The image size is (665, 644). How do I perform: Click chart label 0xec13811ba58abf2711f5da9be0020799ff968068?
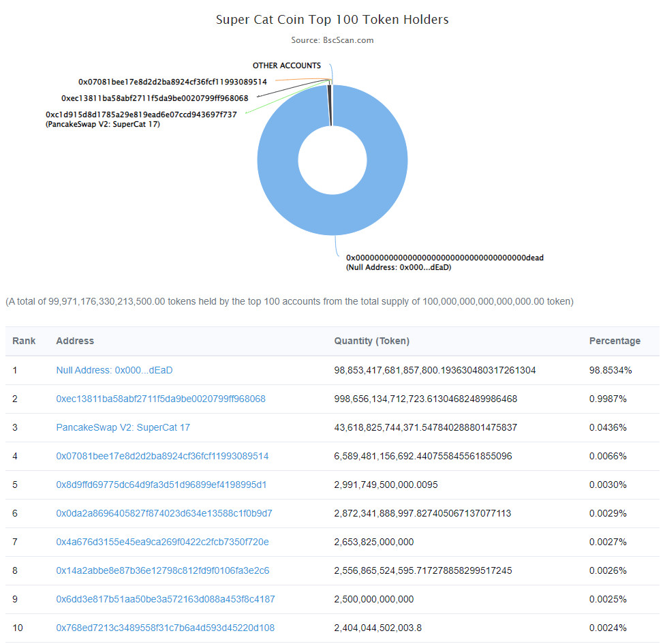click(155, 98)
